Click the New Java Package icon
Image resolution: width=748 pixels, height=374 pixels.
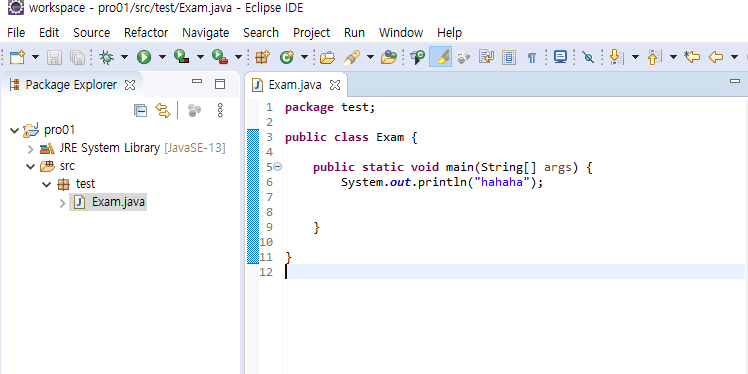coord(262,58)
